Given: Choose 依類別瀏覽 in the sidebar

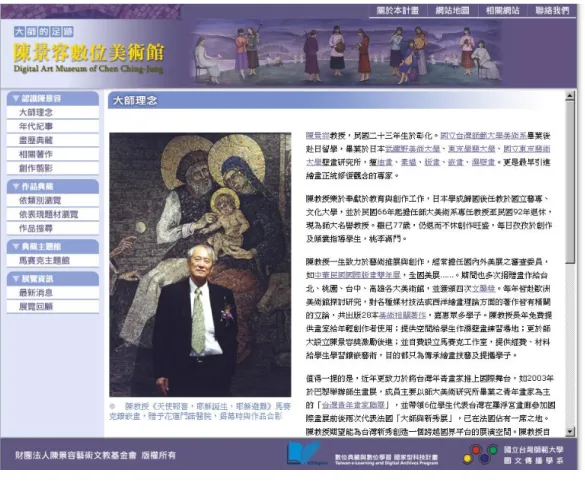Looking at the screenshot, I should [53, 200].
